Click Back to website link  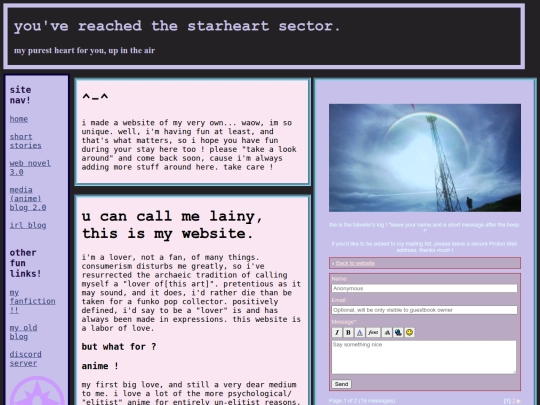355,263
